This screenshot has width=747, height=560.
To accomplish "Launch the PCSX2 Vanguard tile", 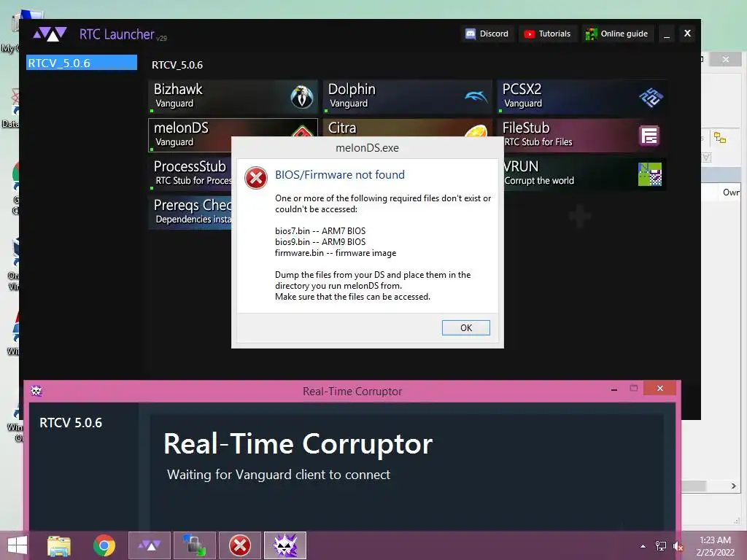I will tap(581, 97).
